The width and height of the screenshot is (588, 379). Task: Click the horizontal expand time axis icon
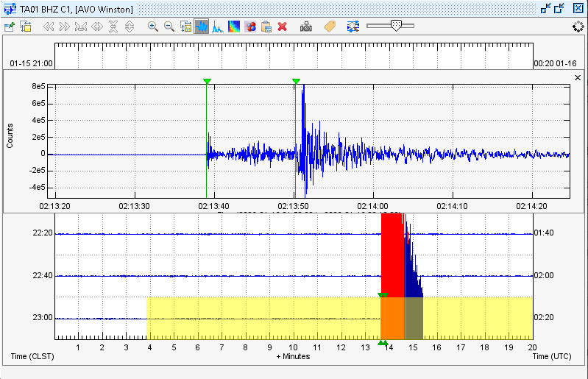point(97,26)
